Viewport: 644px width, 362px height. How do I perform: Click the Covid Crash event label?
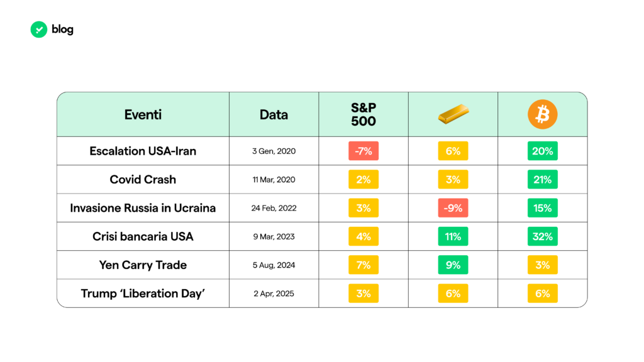click(143, 179)
